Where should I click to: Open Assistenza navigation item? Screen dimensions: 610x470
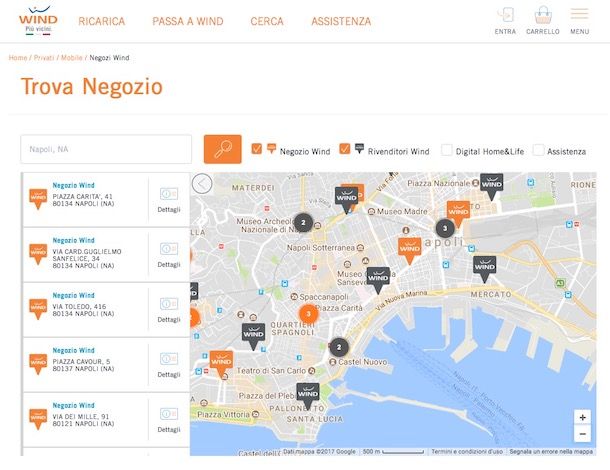pyautogui.click(x=341, y=21)
